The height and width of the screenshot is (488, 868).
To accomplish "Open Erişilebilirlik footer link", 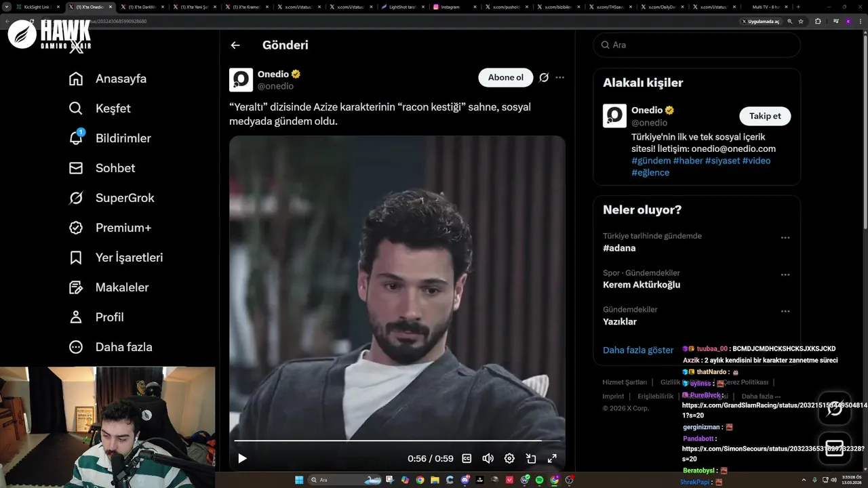I will click(x=656, y=396).
